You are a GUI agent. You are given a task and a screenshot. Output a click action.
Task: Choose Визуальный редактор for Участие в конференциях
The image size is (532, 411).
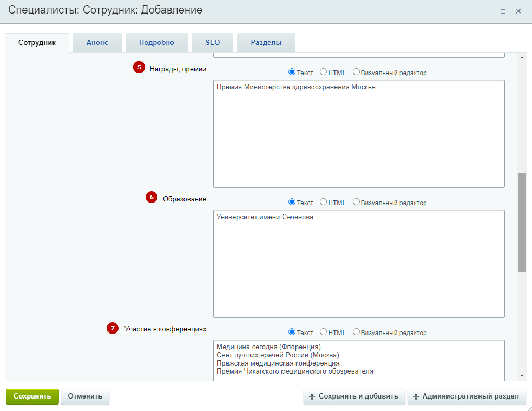click(356, 332)
